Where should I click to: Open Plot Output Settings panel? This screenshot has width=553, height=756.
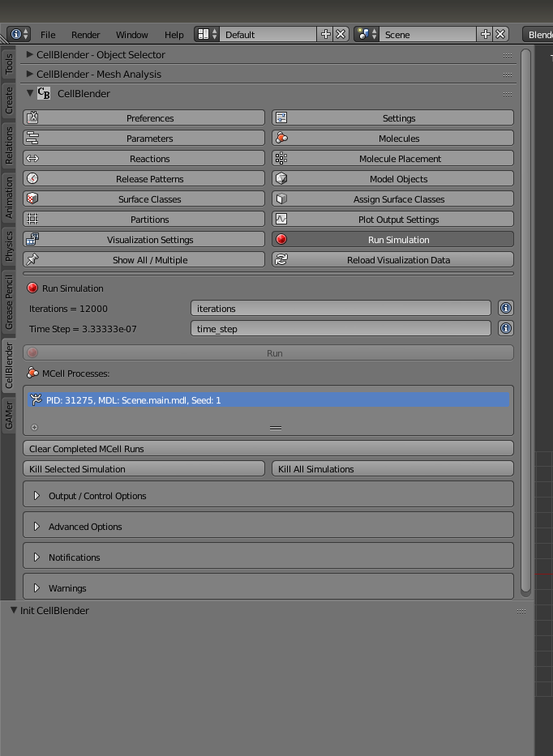pos(392,219)
